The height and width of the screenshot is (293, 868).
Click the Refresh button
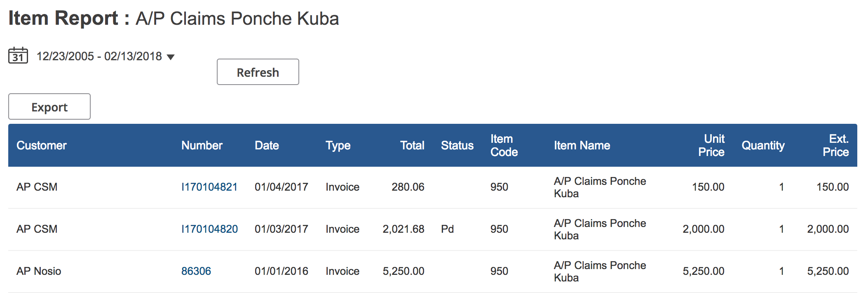(x=258, y=72)
